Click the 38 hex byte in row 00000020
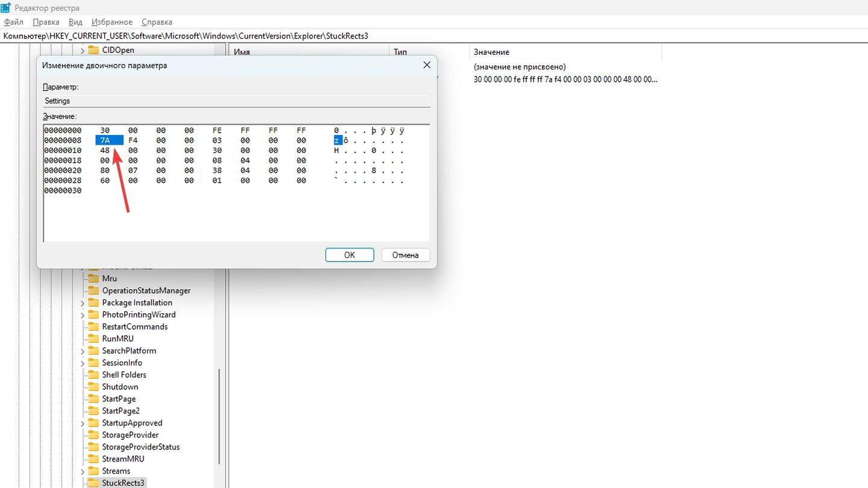The image size is (868, 488). pos(218,170)
